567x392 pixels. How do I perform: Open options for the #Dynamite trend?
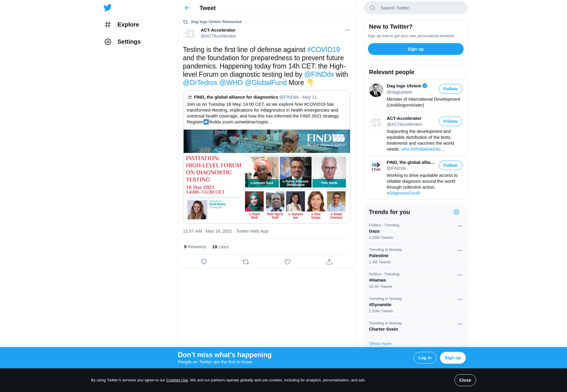coord(460,299)
